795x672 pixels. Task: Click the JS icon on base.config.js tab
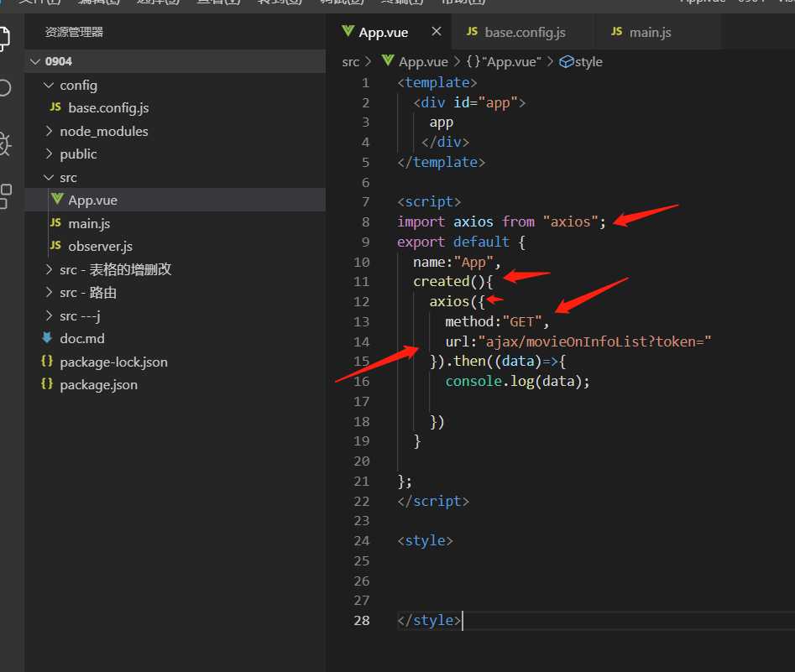click(x=472, y=31)
